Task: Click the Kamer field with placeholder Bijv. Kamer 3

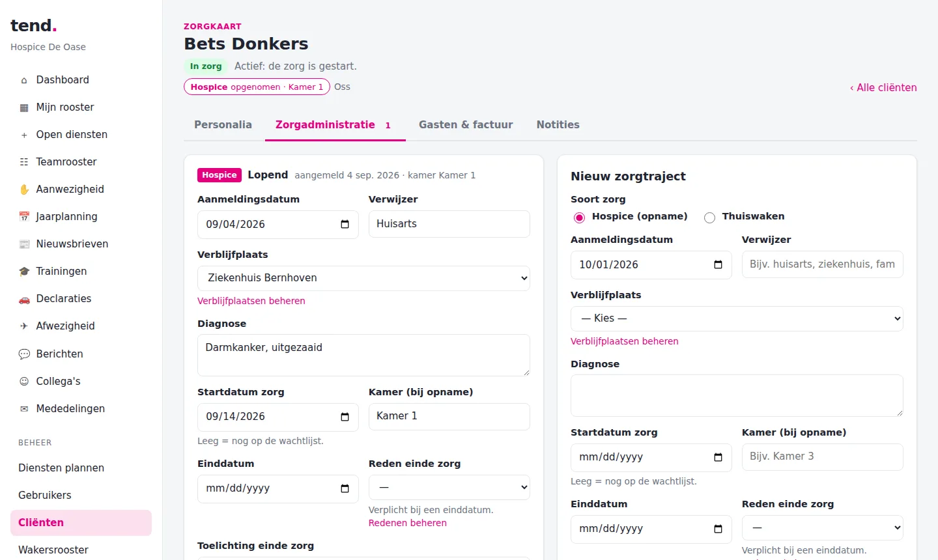Action: pyautogui.click(x=823, y=456)
